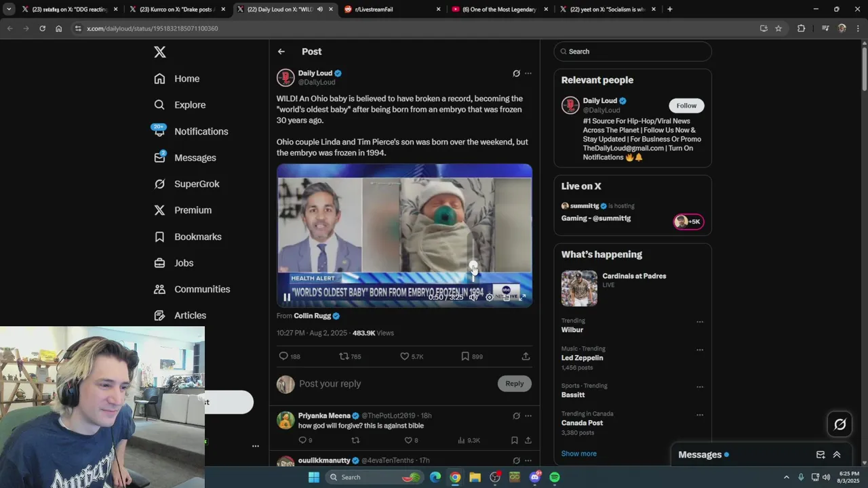The width and height of the screenshot is (868, 488).
Task: Open more options for Bassitt trend
Action: pyautogui.click(x=700, y=387)
